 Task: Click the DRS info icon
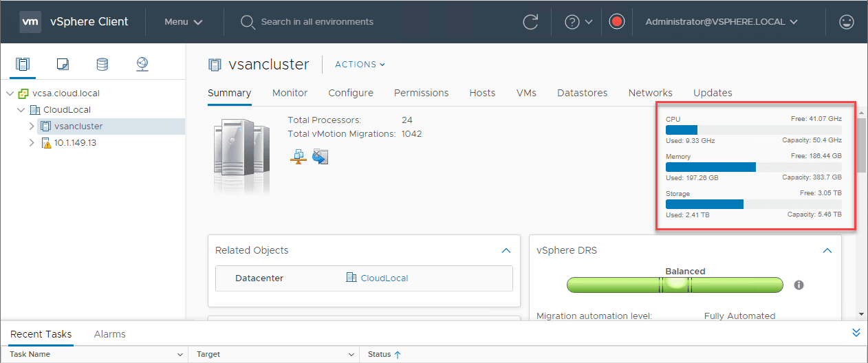pos(799,285)
